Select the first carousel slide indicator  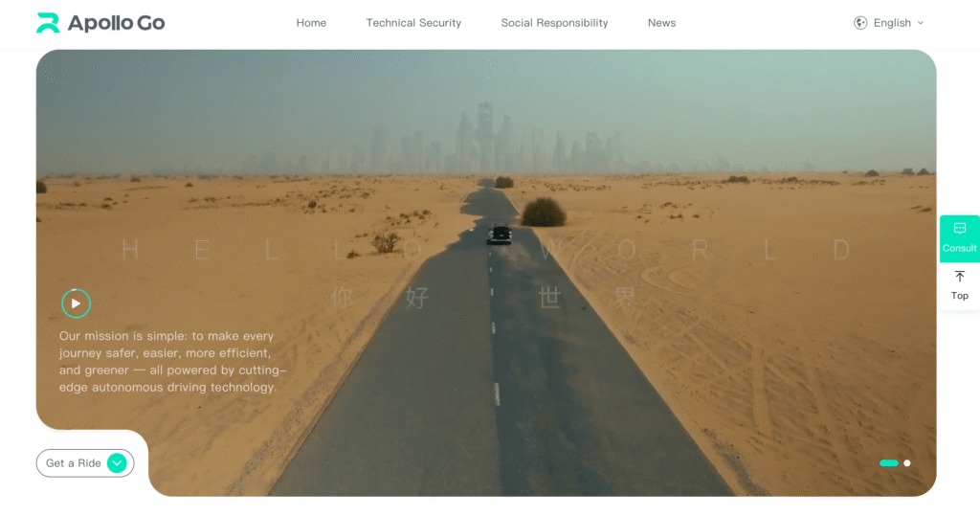pos(889,463)
